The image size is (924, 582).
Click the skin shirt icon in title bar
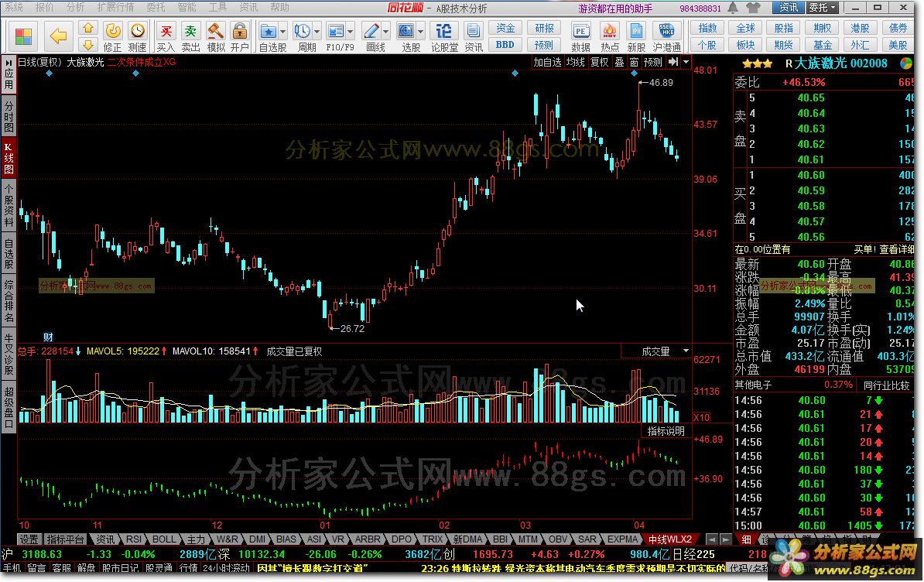click(x=753, y=8)
